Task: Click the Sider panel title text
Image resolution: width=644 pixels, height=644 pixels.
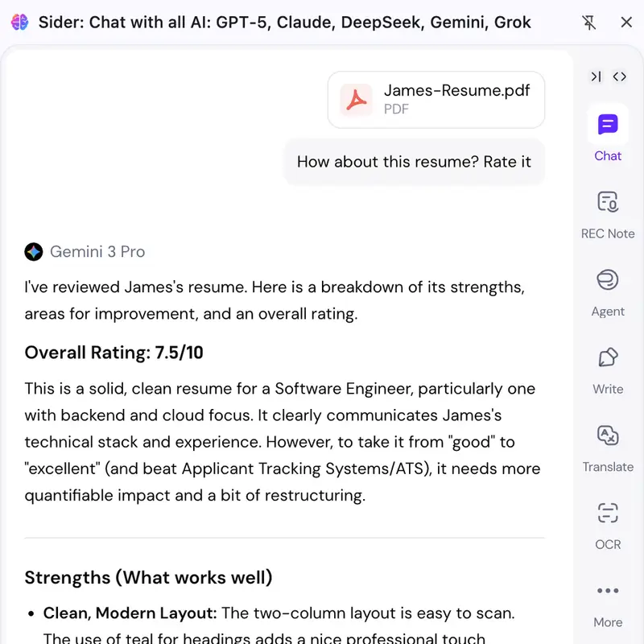Action: (285, 23)
